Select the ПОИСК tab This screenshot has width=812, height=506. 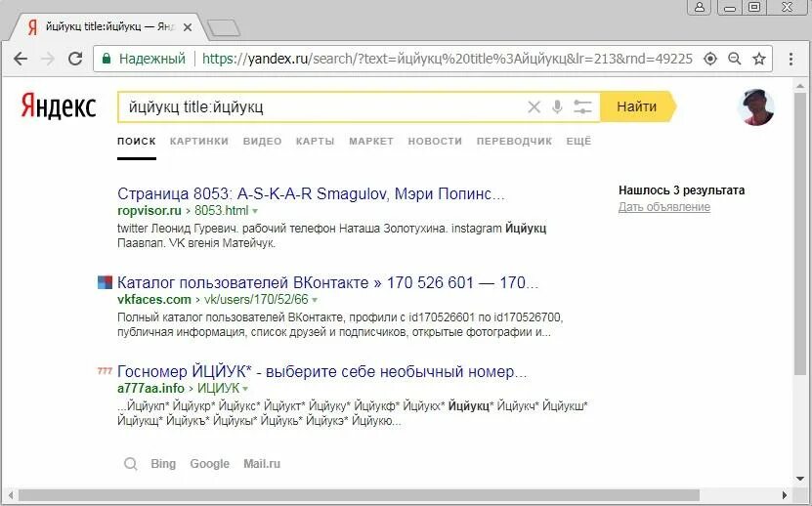(x=137, y=141)
